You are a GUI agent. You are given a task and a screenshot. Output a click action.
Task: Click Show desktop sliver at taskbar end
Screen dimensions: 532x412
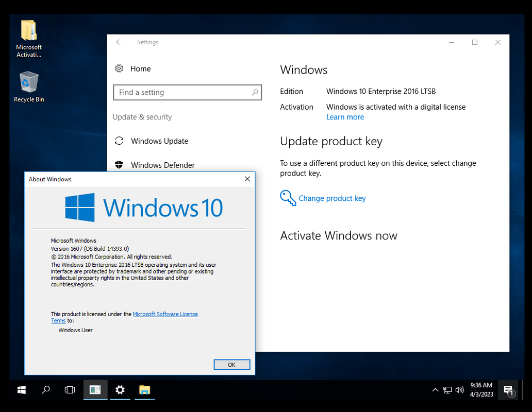pyautogui.click(x=523, y=390)
